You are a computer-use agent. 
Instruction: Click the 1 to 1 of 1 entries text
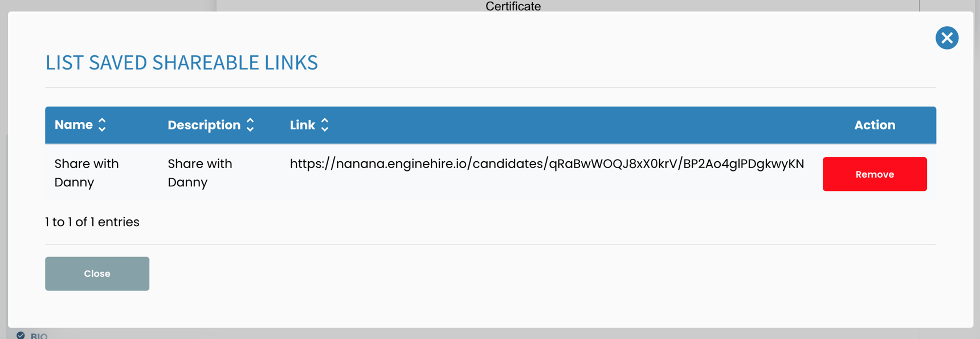point(92,222)
